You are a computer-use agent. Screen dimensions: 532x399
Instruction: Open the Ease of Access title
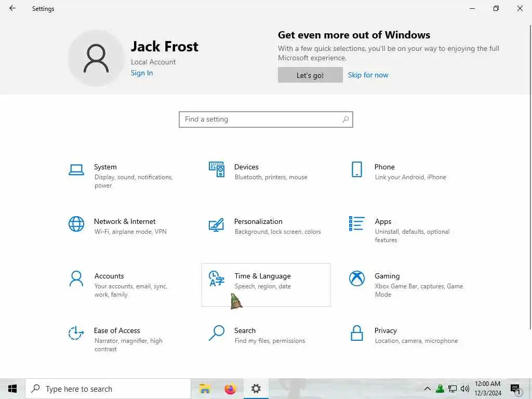(117, 330)
